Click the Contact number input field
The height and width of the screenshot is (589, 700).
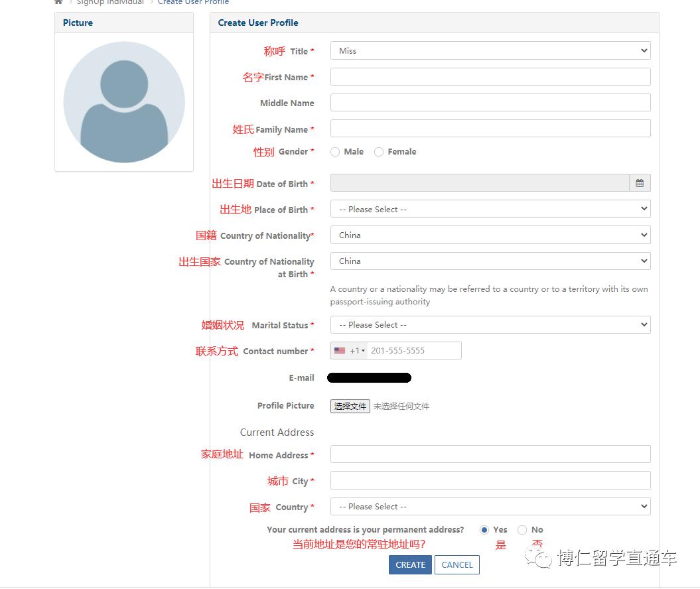(414, 351)
